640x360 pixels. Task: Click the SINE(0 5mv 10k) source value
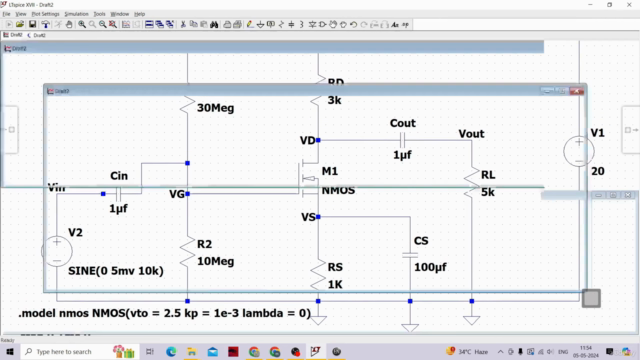tap(116, 271)
